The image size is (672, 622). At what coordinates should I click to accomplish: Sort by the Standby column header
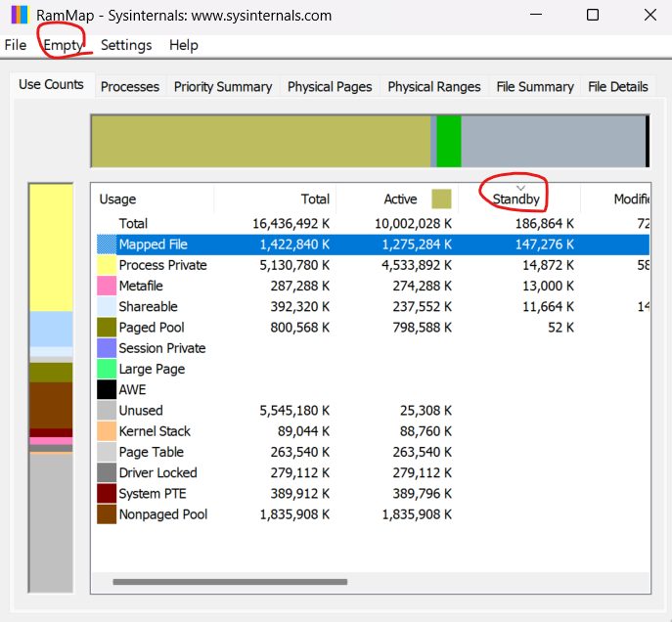point(519,200)
